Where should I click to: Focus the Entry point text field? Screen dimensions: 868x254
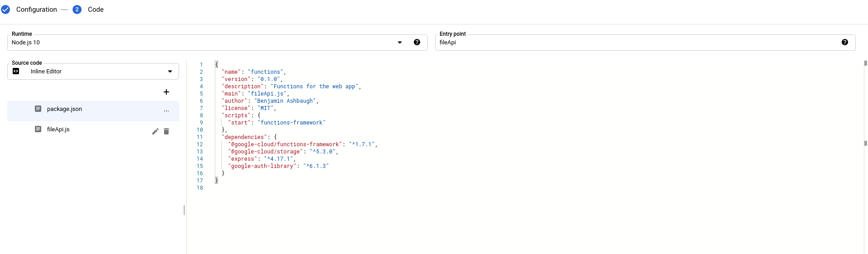pos(635,43)
